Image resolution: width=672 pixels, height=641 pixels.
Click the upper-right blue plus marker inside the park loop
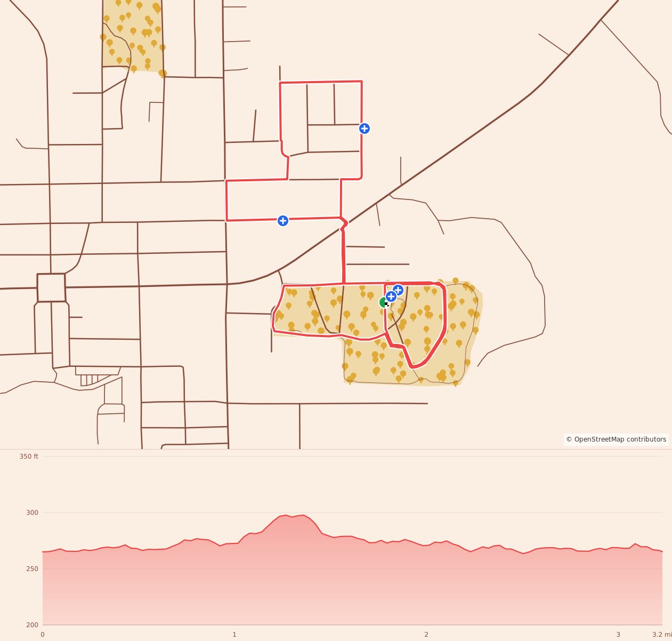point(398,290)
